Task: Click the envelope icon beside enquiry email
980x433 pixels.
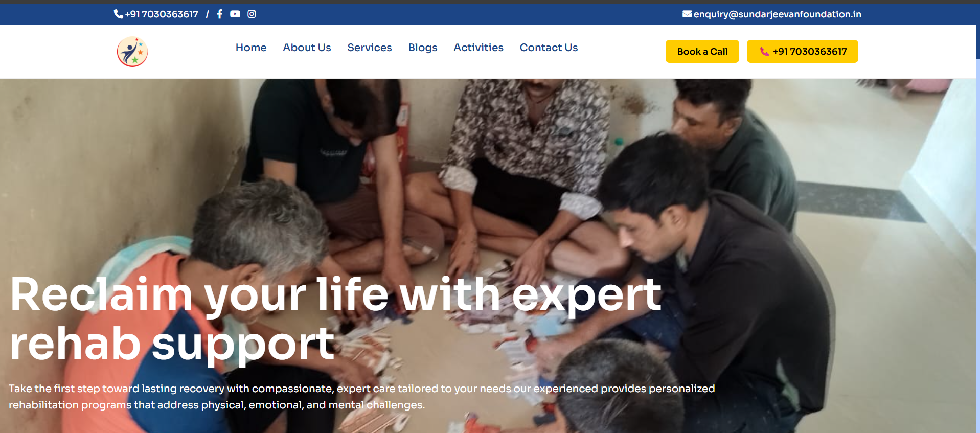Action: click(687, 14)
